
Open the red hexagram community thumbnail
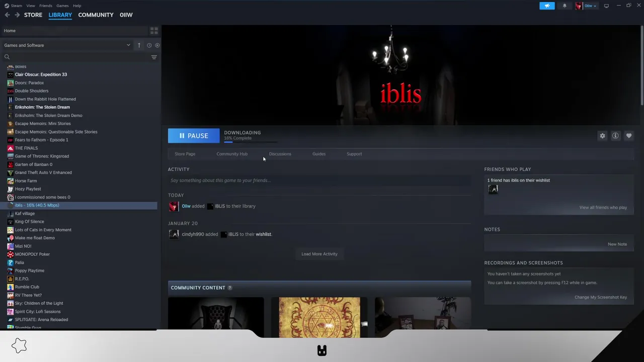319,317
